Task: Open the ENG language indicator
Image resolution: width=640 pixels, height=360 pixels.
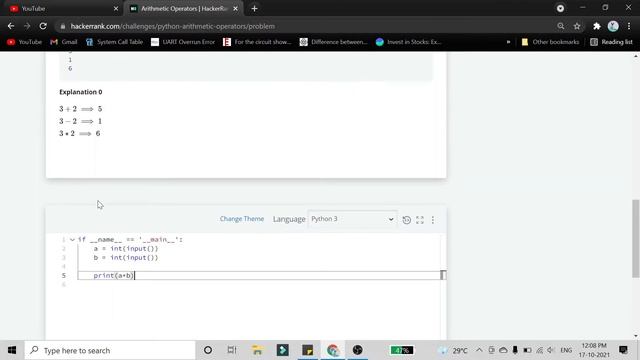Action: click(x=566, y=350)
